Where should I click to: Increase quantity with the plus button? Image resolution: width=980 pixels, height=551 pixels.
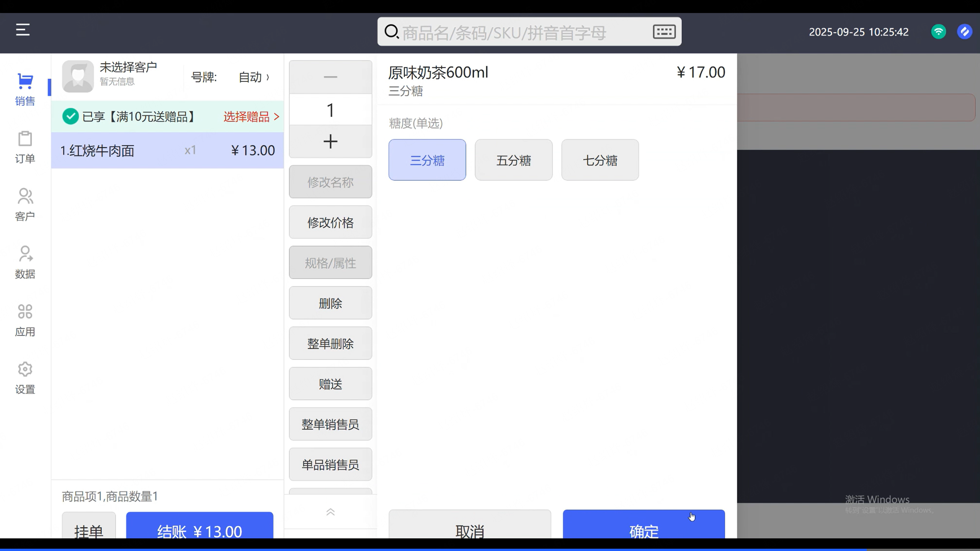pyautogui.click(x=330, y=142)
